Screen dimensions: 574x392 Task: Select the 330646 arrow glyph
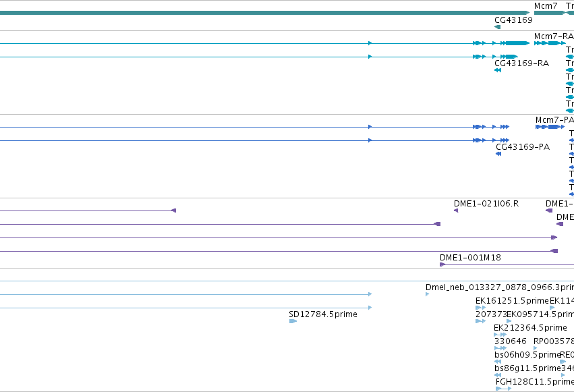click(x=500, y=348)
